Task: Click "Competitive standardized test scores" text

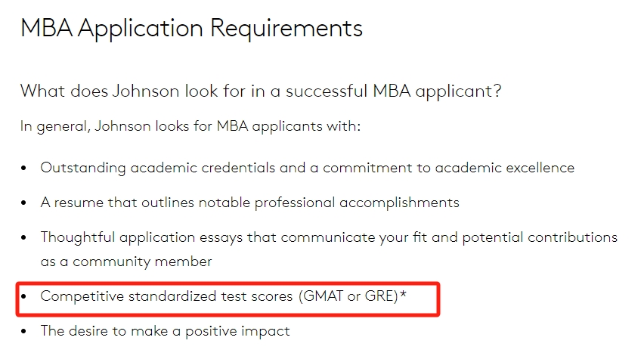Action: coord(166,296)
